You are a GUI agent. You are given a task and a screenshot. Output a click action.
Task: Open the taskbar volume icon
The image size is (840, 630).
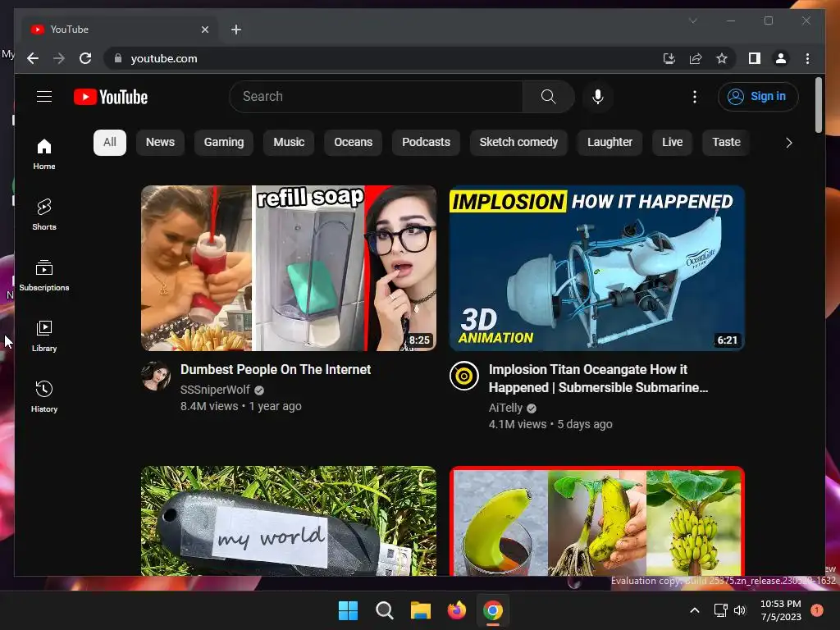point(740,610)
